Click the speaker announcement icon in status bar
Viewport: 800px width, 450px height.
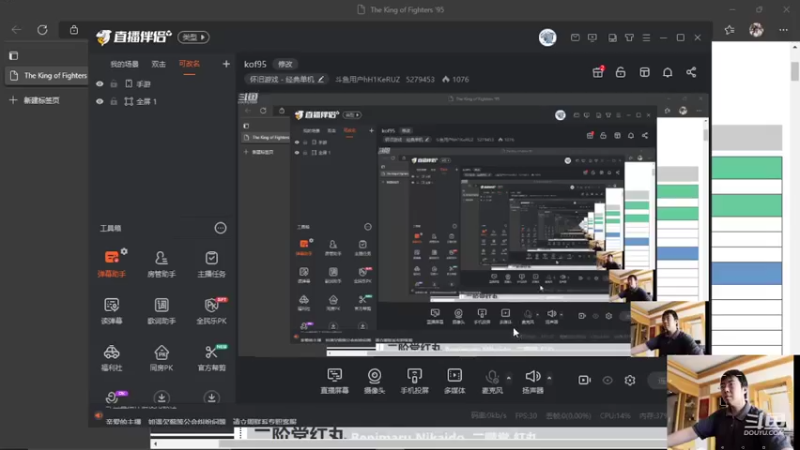click(98, 415)
